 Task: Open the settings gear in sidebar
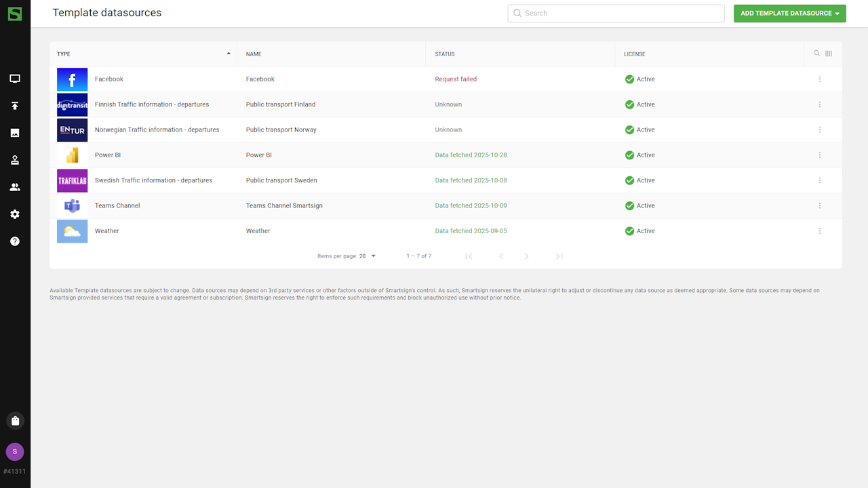(x=15, y=214)
